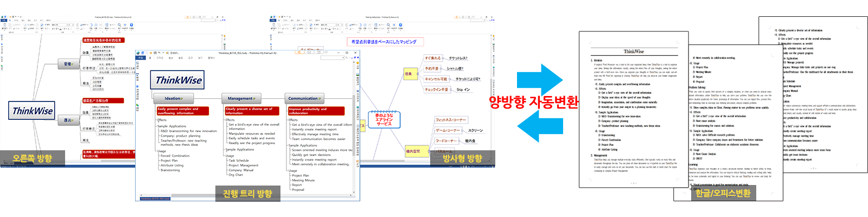Screen dimensions: 868x217
Task: Select the キャンセル可能 topic
Action: (x=436, y=79)
